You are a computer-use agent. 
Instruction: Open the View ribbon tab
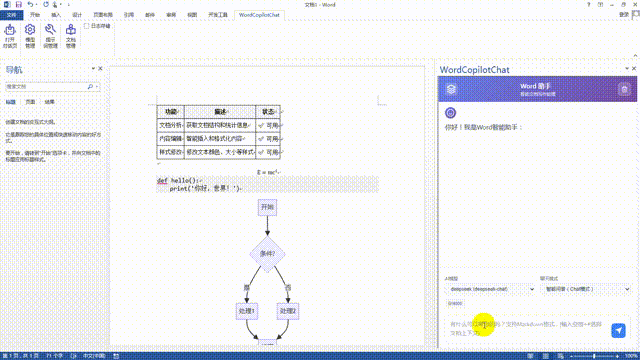(192, 15)
